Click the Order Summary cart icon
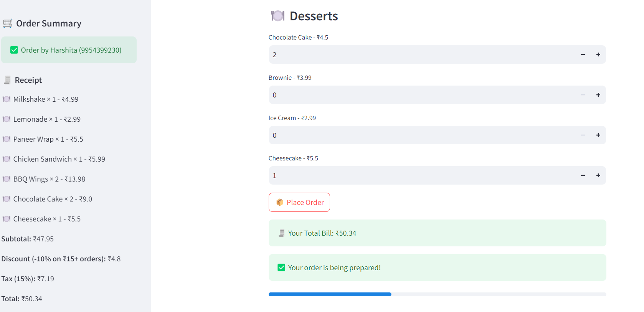This screenshot has height=312, width=644. 8,23
